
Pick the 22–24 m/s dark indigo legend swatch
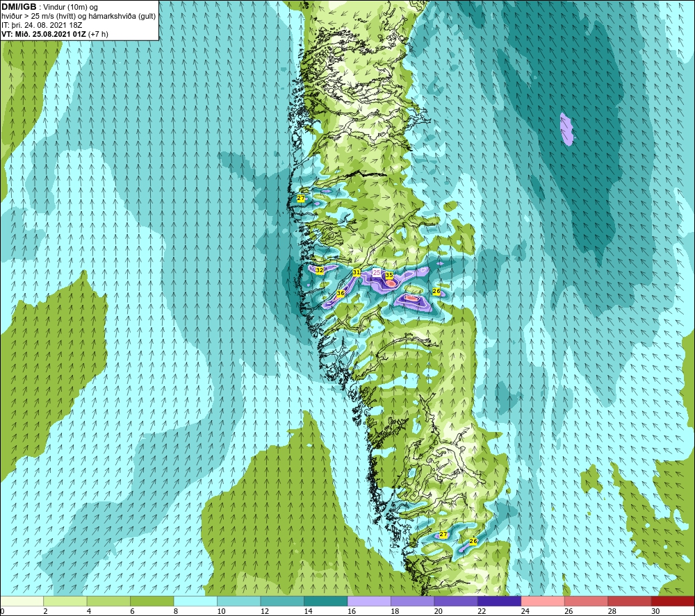(500, 601)
